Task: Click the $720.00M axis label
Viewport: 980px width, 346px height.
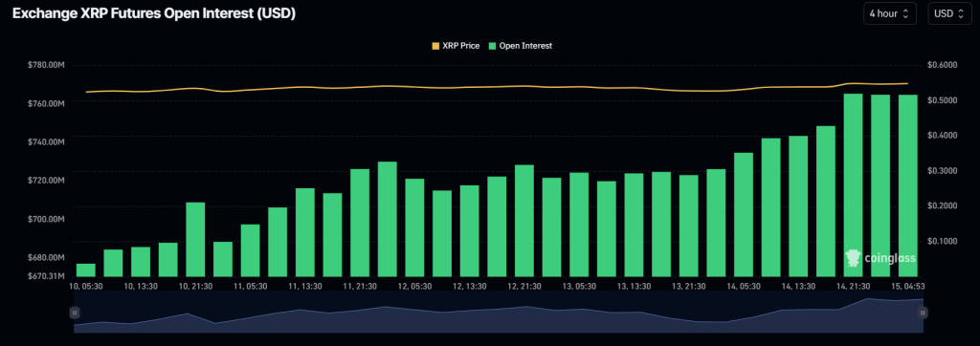Action: point(46,180)
